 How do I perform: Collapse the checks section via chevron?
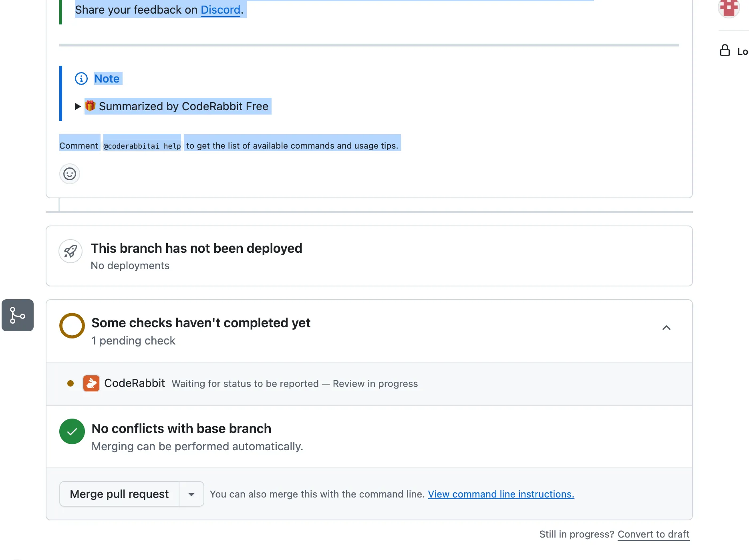pos(666,328)
